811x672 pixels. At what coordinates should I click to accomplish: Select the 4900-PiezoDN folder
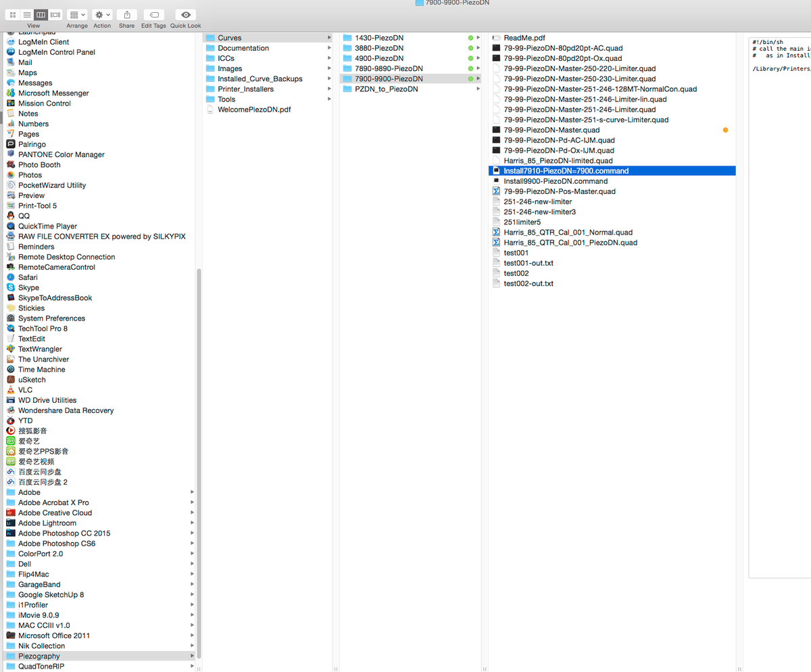coord(379,58)
